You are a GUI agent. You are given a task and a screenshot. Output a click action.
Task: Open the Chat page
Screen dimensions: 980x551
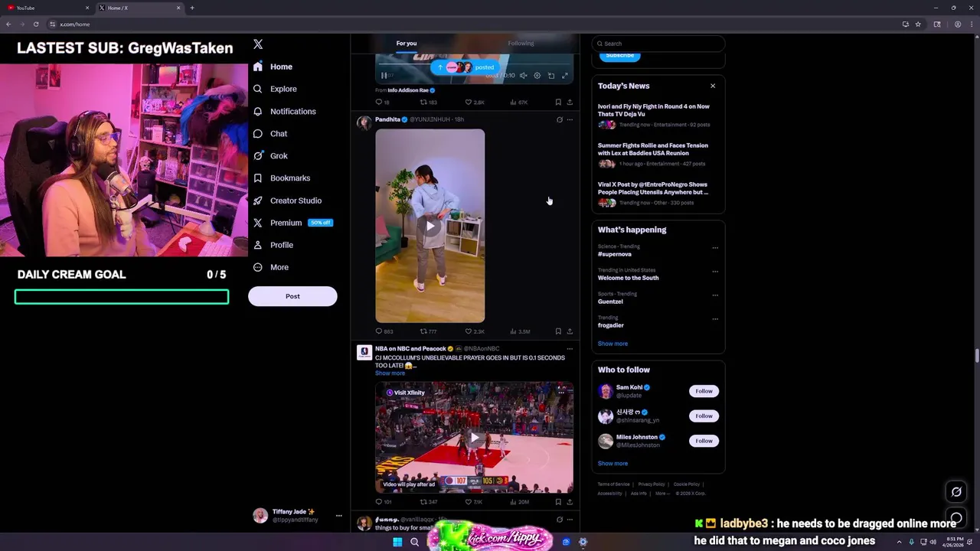pyautogui.click(x=270, y=133)
